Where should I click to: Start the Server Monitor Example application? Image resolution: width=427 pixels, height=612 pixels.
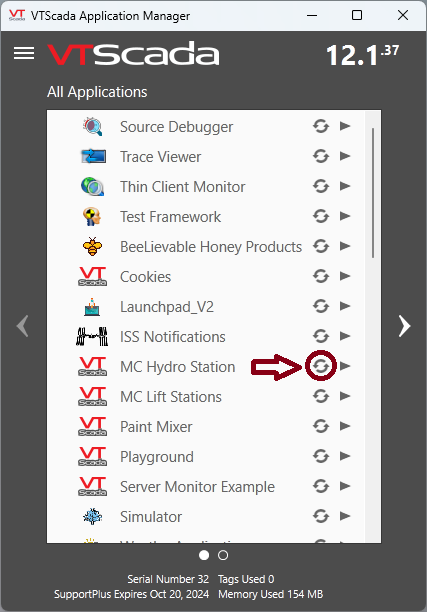345,486
